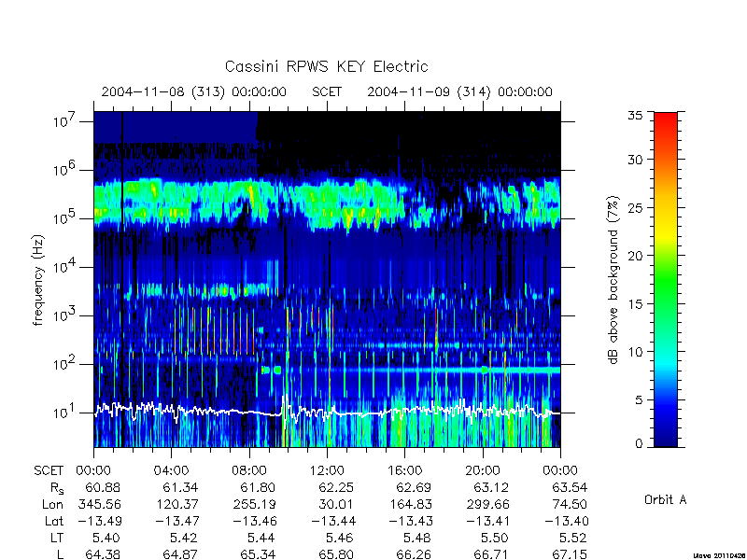The image size is (747, 560).
Task: Click the 'Lat' row label
Action: [x=54, y=521]
